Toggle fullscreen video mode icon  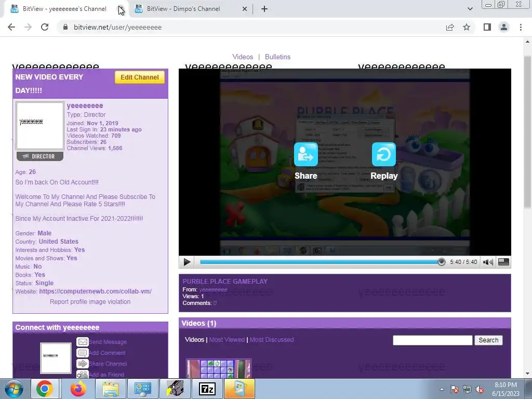503,262
